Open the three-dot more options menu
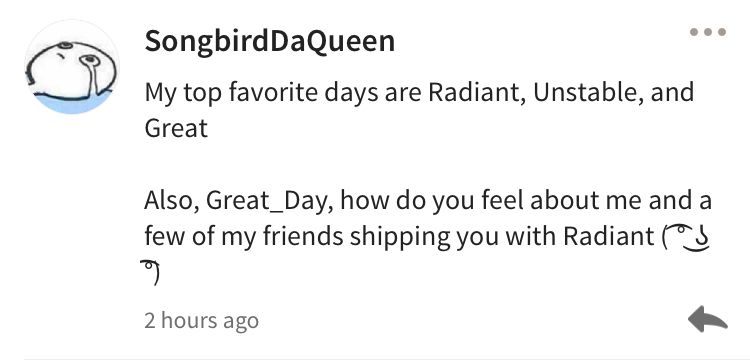 point(708,32)
